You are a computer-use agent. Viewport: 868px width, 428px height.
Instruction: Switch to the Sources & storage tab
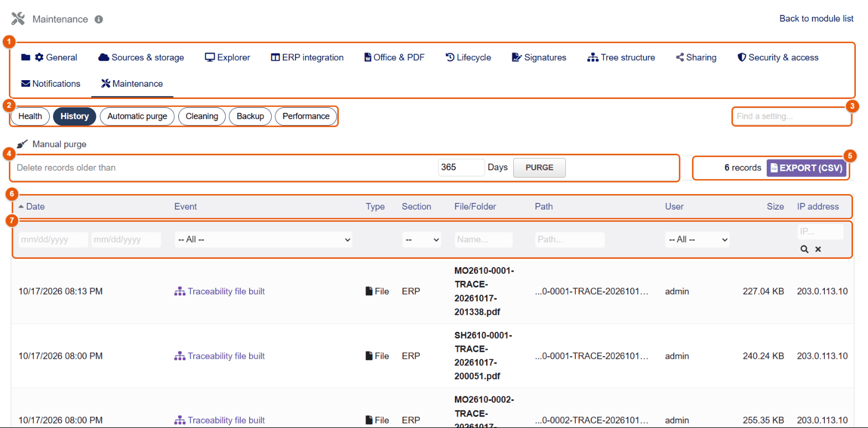(x=141, y=58)
